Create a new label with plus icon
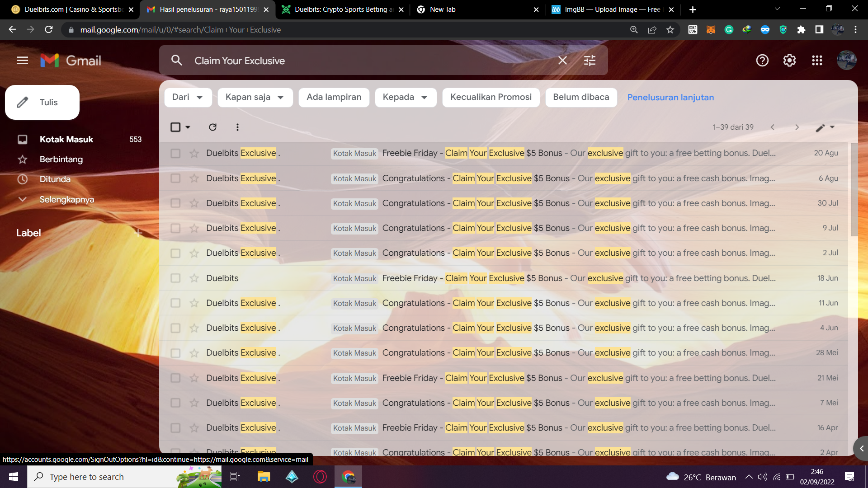Image resolution: width=868 pixels, height=488 pixels. (x=139, y=233)
